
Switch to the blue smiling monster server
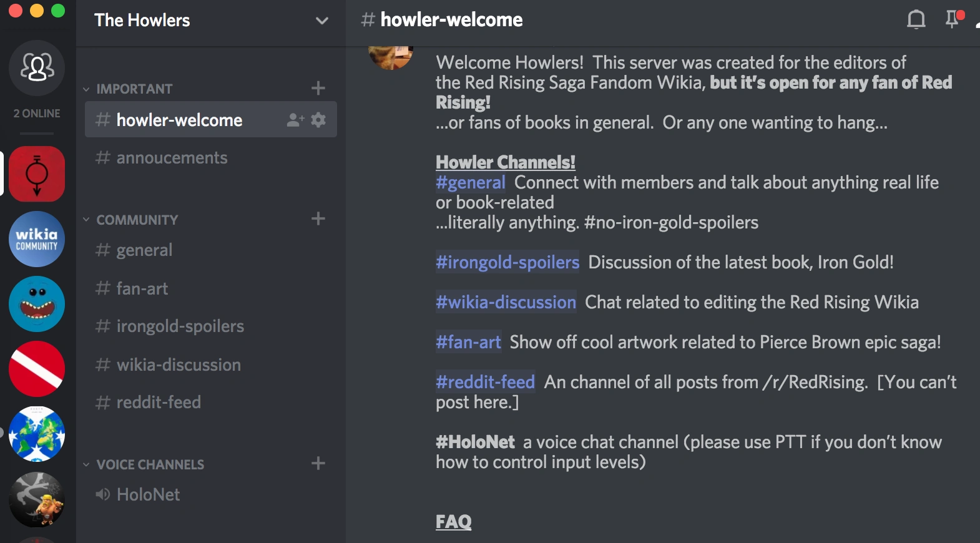click(37, 304)
